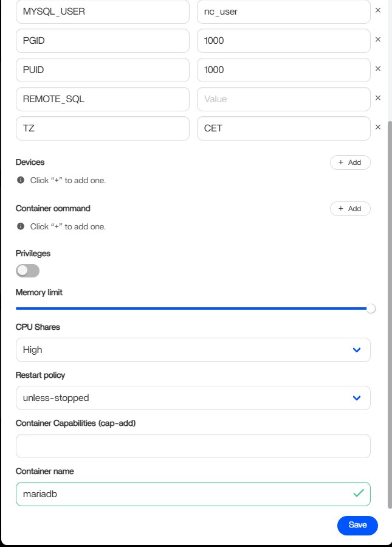Click the info icon under Devices
Viewport: 392px width, 547px height.
pyautogui.click(x=21, y=180)
